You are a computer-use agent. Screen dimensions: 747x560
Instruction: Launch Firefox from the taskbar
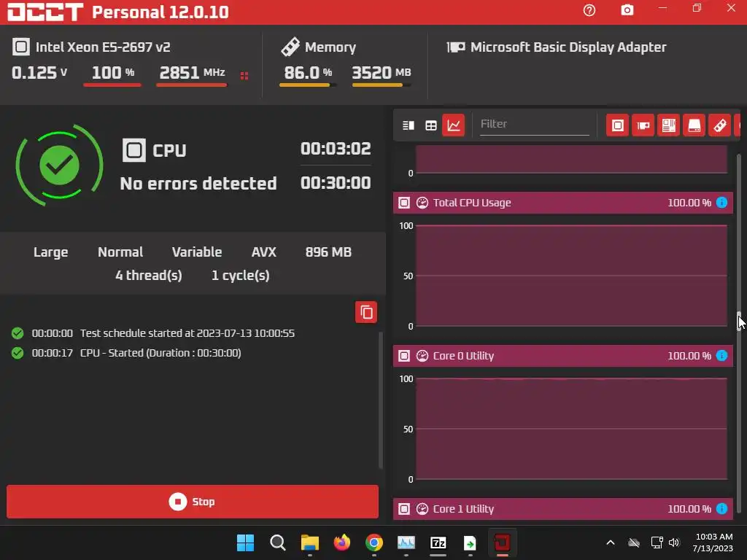point(341,542)
